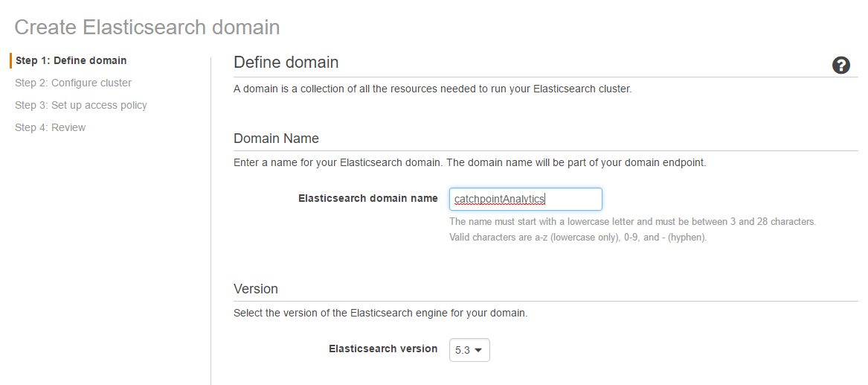Image resolution: width=868 pixels, height=385 pixels.
Task: Click the Define domain heading
Action: coord(286,63)
